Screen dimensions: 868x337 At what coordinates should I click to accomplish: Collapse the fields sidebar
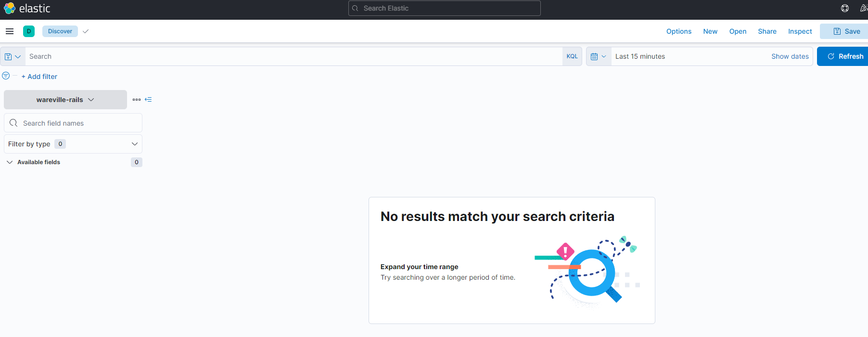click(x=148, y=100)
